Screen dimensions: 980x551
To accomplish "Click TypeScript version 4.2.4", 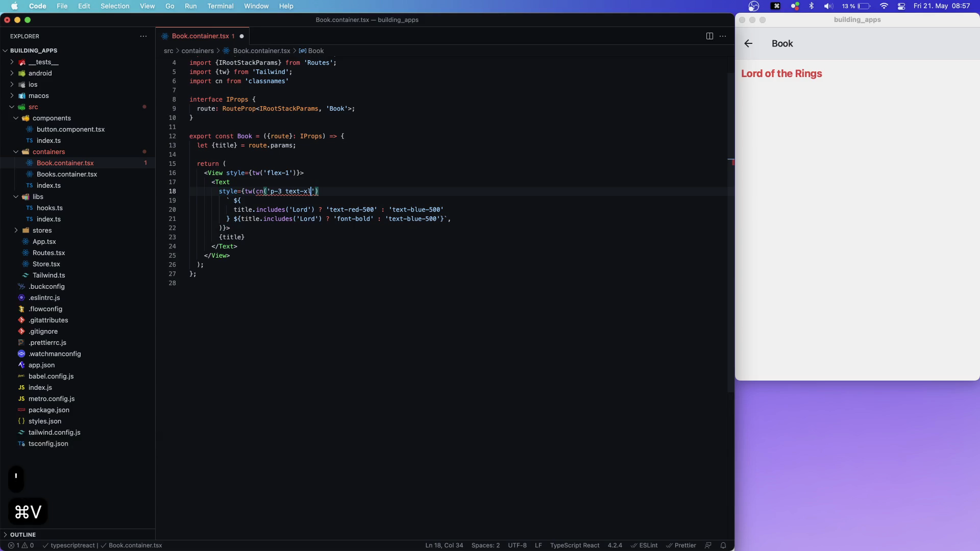I will coord(615,545).
